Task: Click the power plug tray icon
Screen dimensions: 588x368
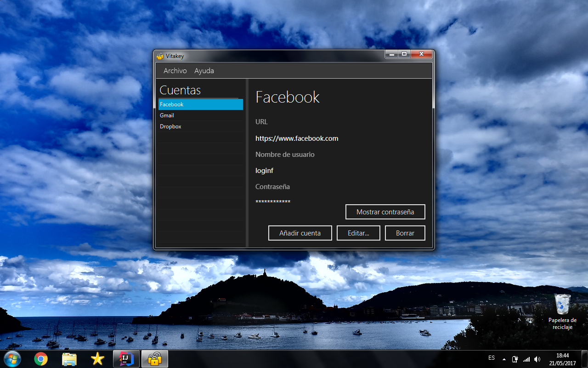Action: click(x=515, y=359)
